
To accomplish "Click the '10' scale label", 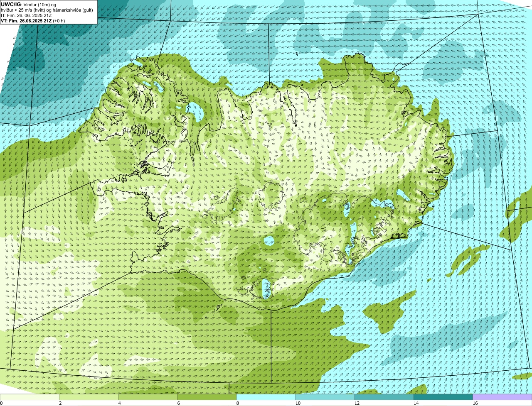I will tap(298, 403).
